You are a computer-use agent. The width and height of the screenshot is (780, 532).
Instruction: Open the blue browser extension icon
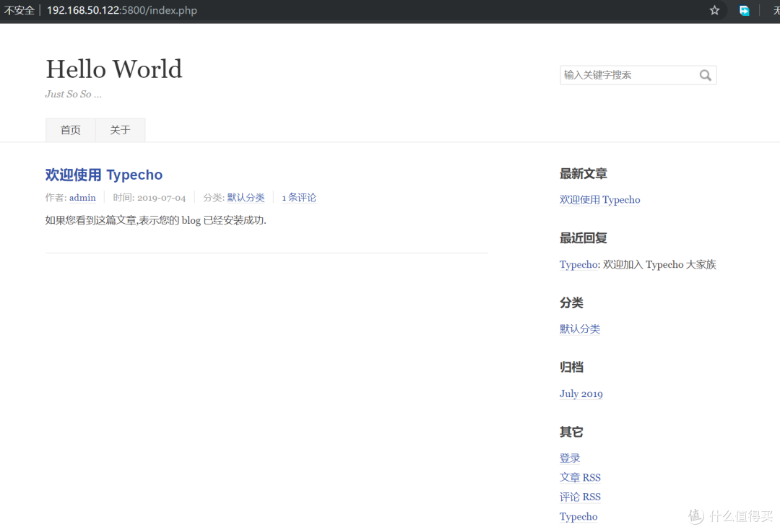[x=744, y=10]
